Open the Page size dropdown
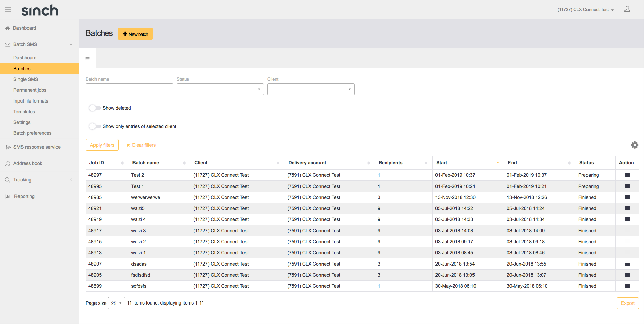The image size is (644, 324). point(116,303)
